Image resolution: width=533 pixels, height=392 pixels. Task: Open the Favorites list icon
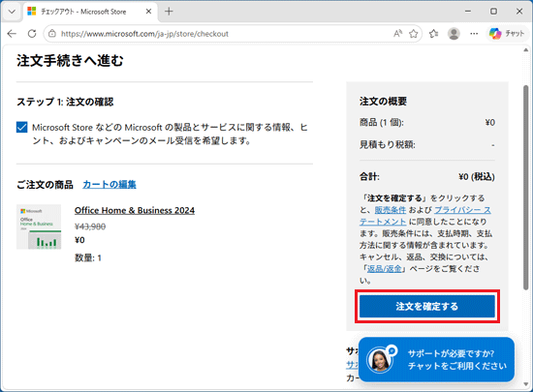pos(433,34)
